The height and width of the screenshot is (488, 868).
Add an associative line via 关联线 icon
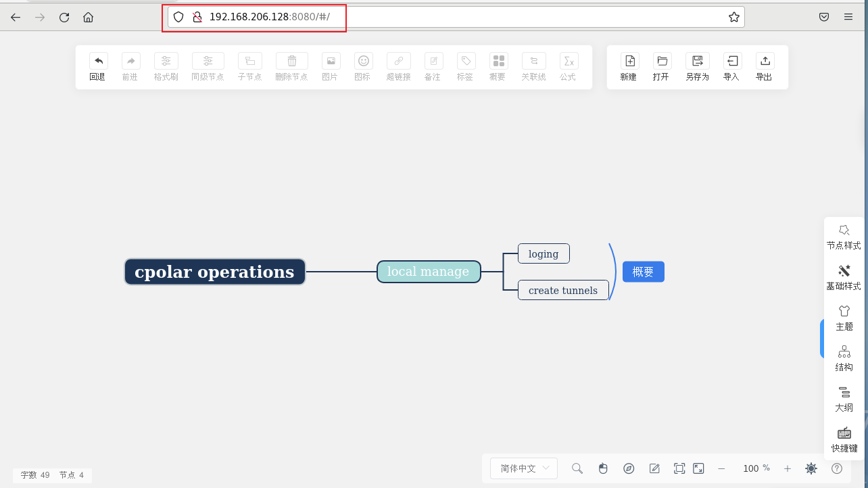[533, 66]
